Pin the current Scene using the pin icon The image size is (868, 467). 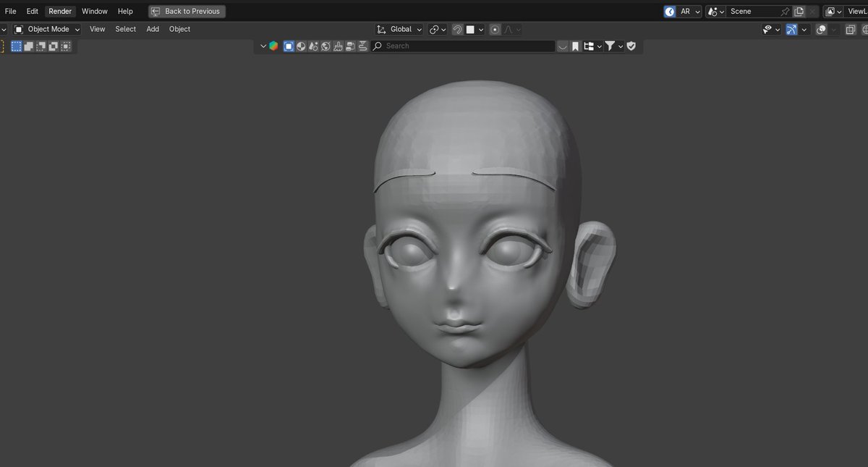point(786,11)
